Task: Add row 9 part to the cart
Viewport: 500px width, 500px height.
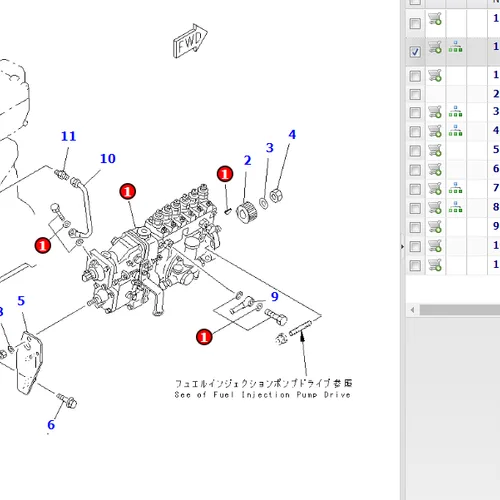Action: pos(435,227)
